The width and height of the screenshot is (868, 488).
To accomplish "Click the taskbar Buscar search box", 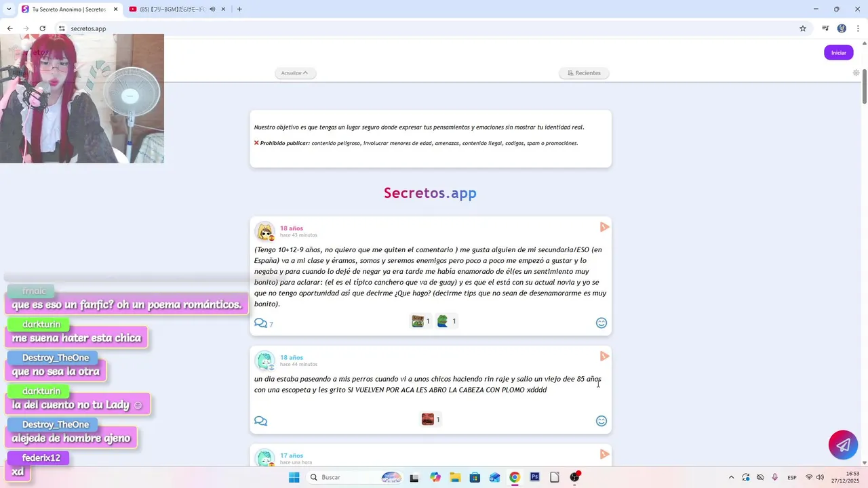I will click(353, 477).
